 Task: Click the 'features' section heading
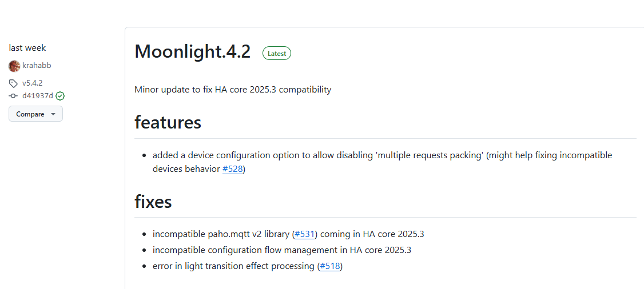(x=168, y=122)
